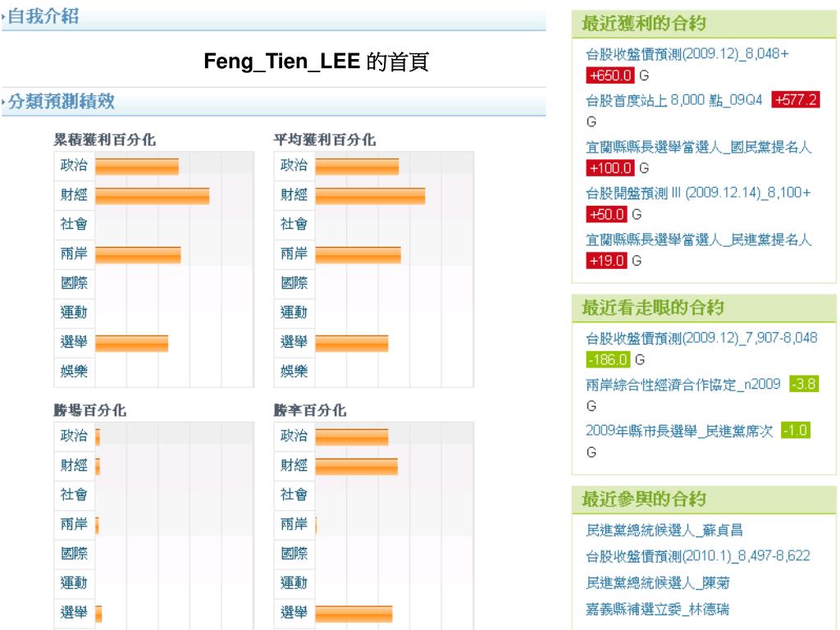Open 台股首度站上 8,000 點_09Q4 link
The width and height of the screenshot is (840, 630).
point(674,100)
